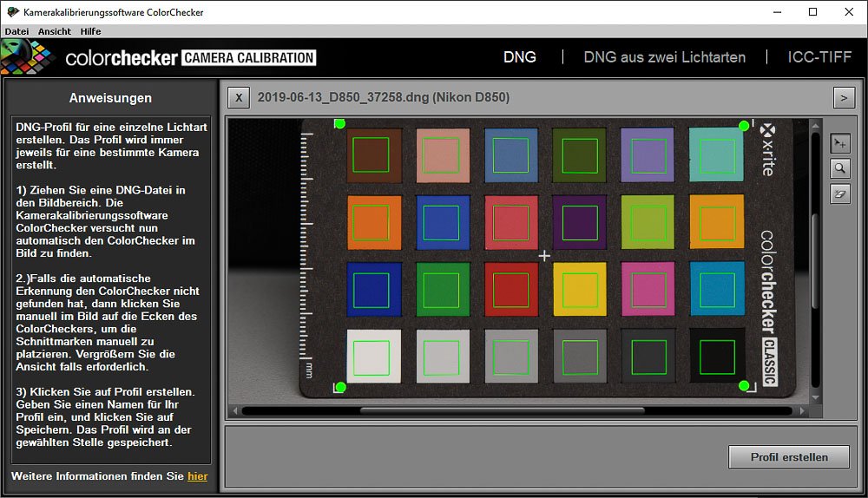This screenshot has width=868, height=498.
Task: Switch to DNG aus zwei Lichtarten tab
Action: point(664,57)
